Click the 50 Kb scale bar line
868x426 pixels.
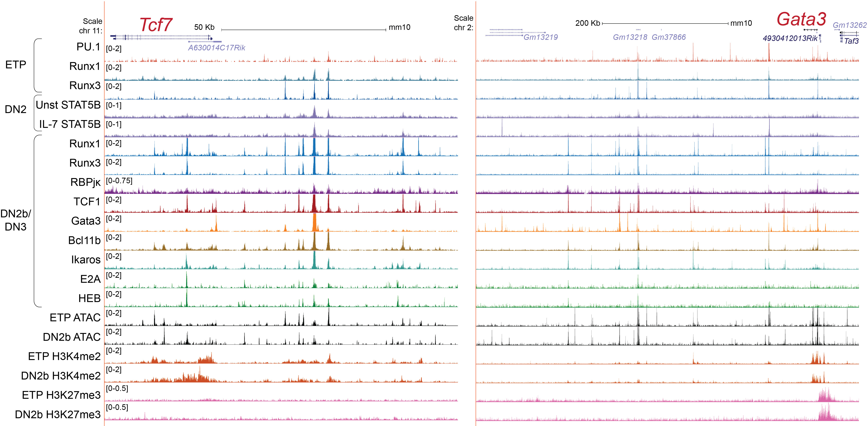click(x=304, y=30)
